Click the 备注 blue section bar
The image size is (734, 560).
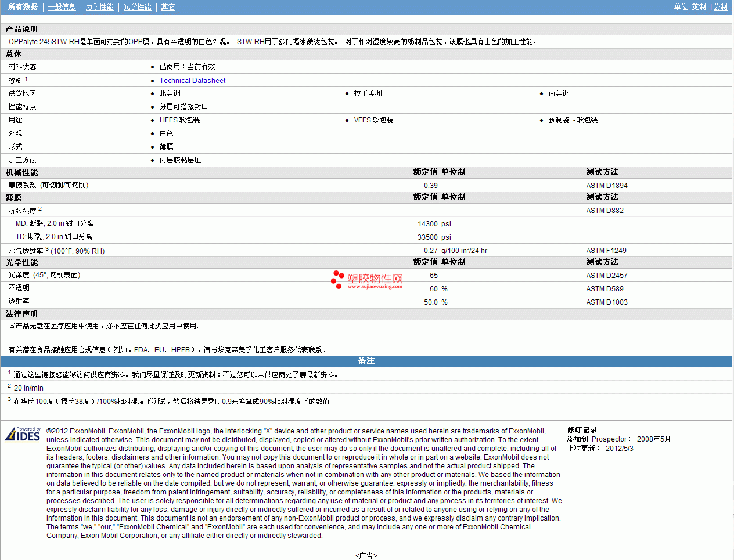tap(366, 361)
